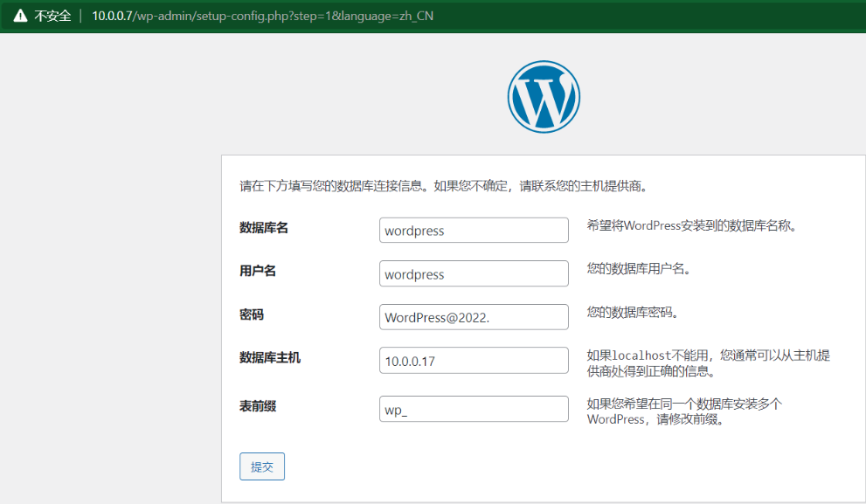
Task: Click the 数据库名 label
Action: (264, 228)
